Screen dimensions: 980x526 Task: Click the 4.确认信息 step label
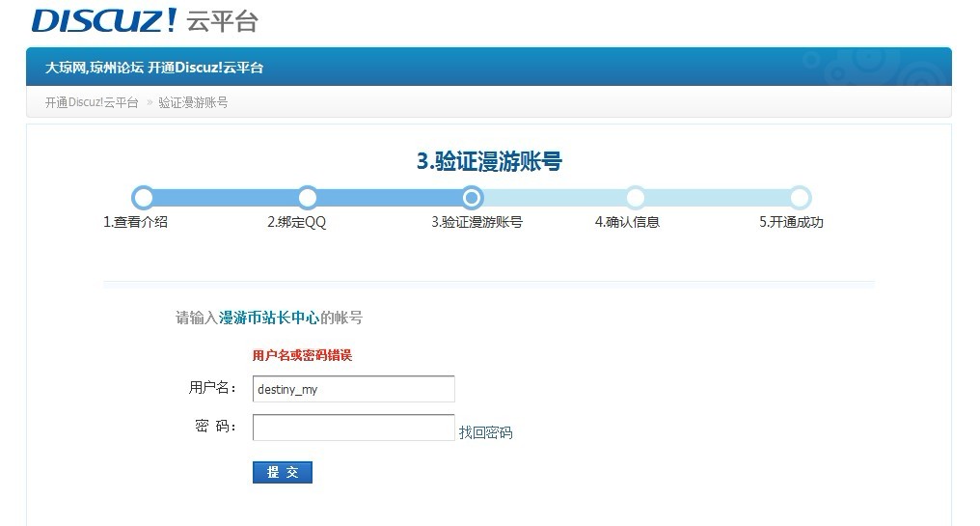pos(628,222)
